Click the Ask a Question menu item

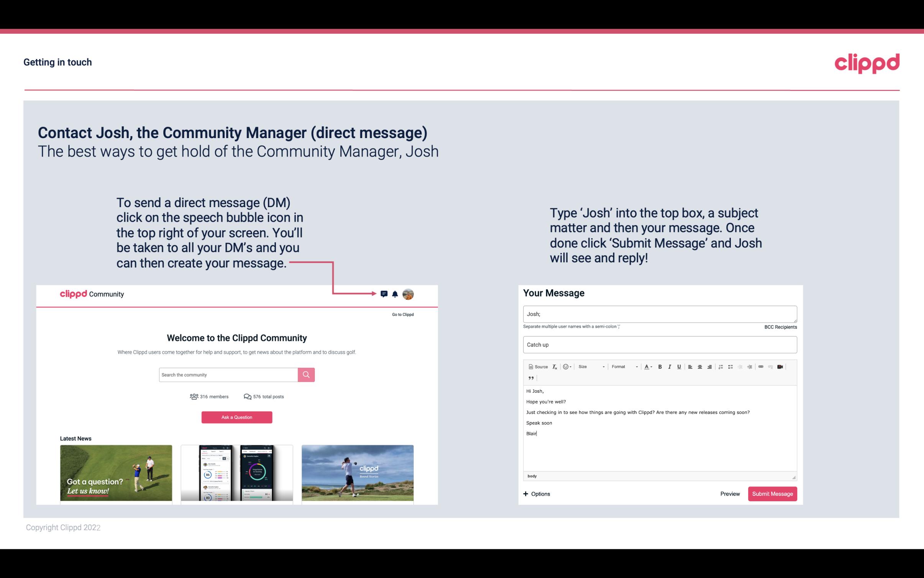coord(237,417)
